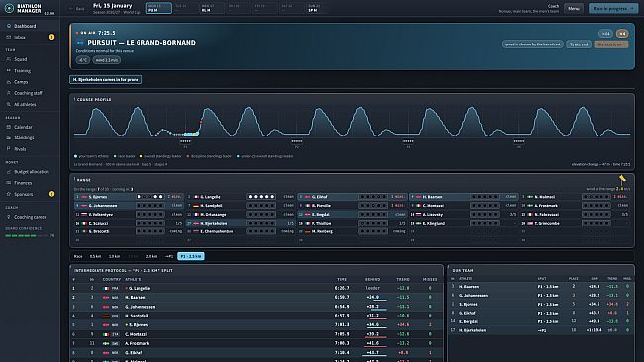
Task: Select E. Bergdal in the range panel
Action: pyautogui.click(x=352, y=215)
